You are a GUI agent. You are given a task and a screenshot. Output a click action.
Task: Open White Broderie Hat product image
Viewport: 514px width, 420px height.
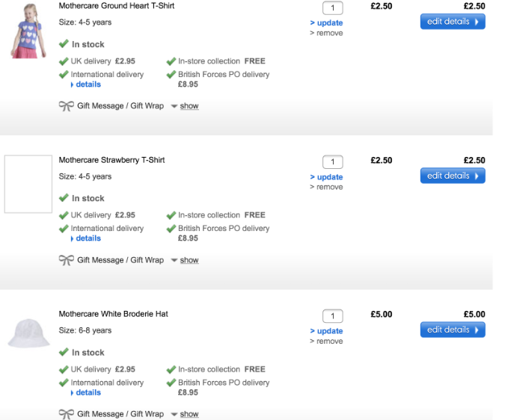[28, 332]
